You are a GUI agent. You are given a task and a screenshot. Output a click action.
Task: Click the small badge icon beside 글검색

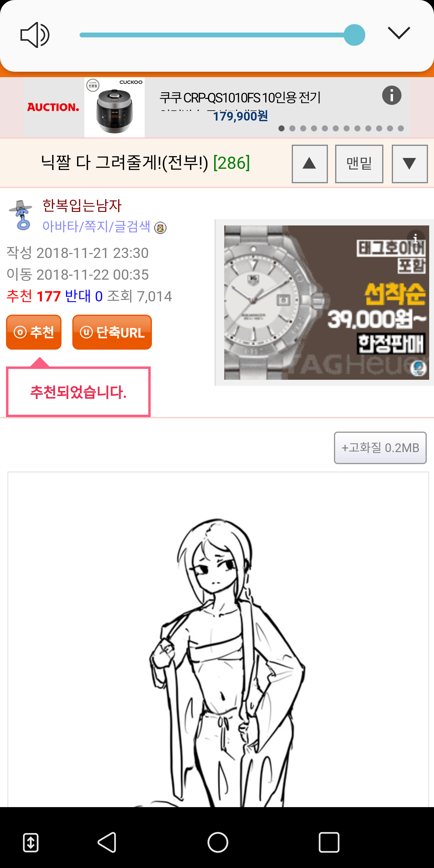(x=160, y=228)
